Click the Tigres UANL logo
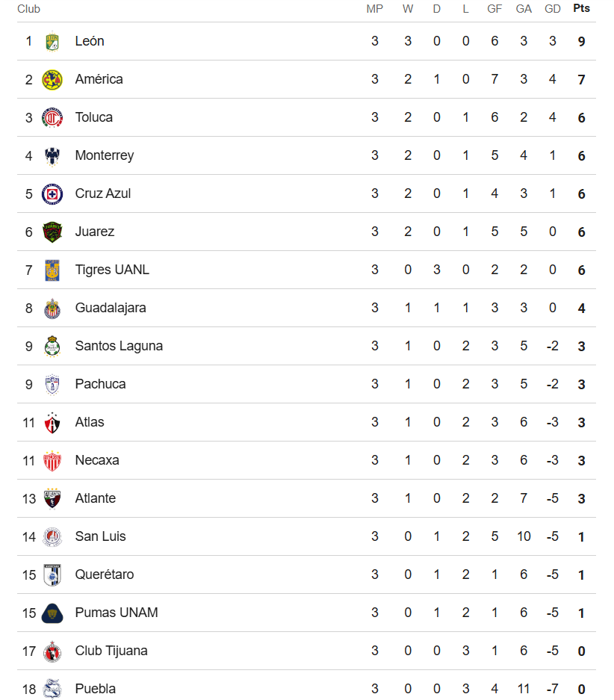 (52, 270)
